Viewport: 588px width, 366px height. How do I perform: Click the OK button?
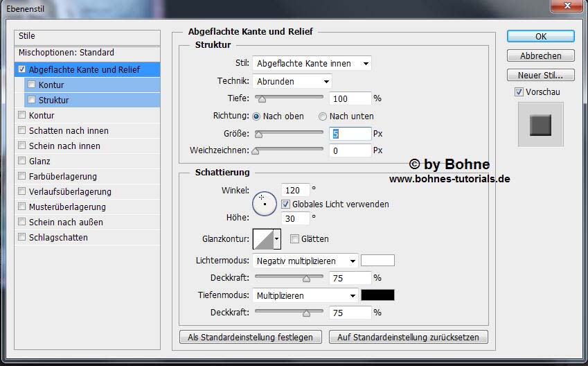(x=540, y=36)
